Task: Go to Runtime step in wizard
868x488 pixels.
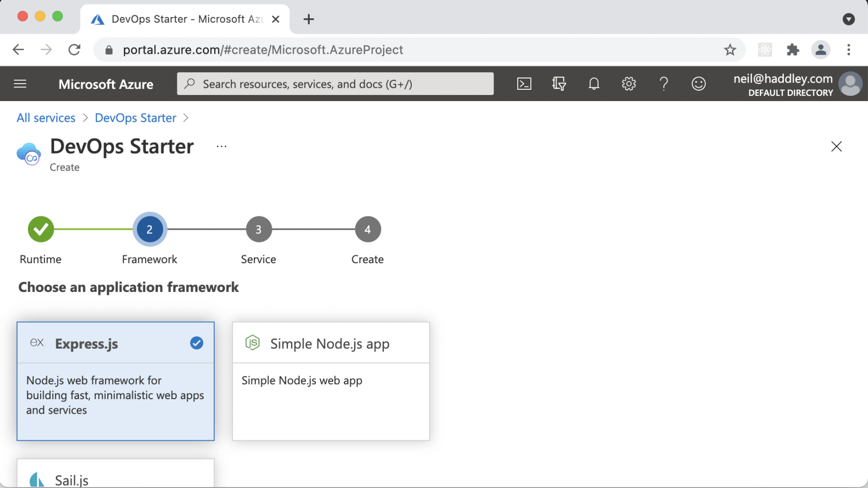Action: point(41,230)
